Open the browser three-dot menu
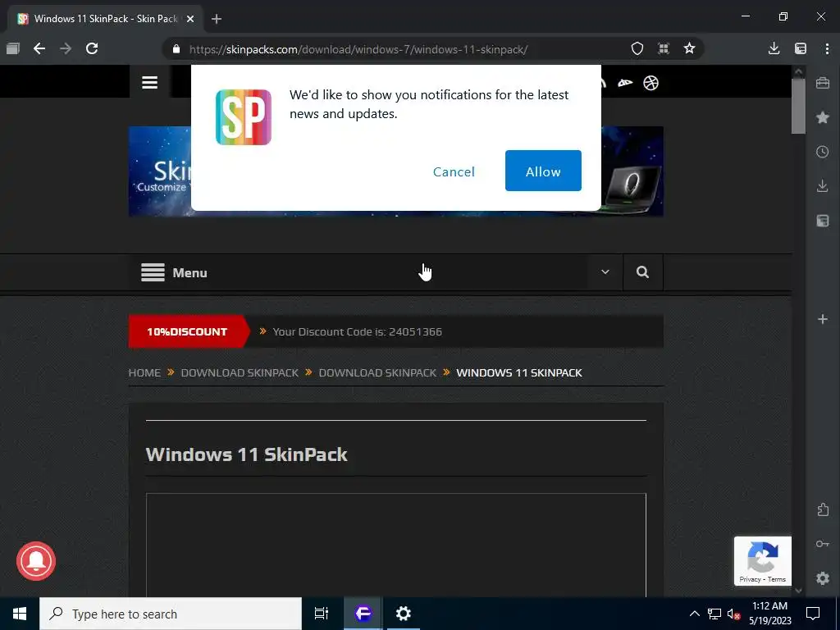The image size is (840, 630). (x=827, y=48)
